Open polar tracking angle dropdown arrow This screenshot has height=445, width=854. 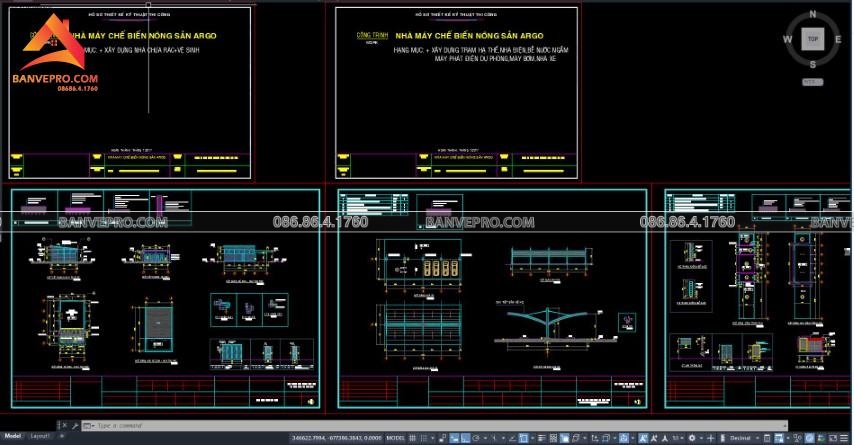[485, 438]
